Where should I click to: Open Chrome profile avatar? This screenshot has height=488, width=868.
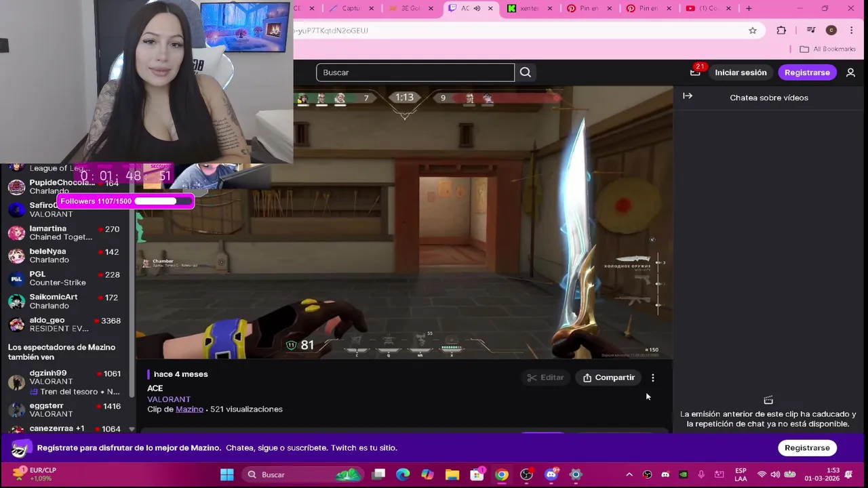click(831, 30)
